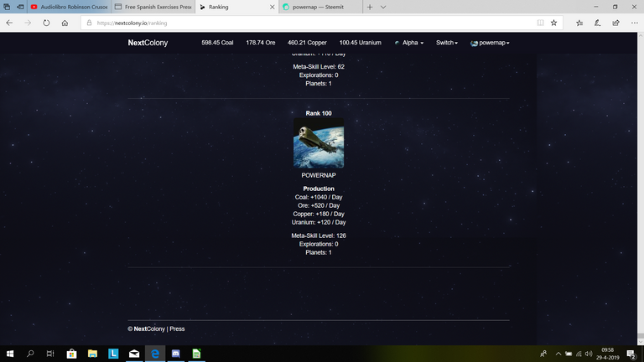Open the taskbar clock and date
The height and width of the screenshot is (362, 644).
(607, 354)
